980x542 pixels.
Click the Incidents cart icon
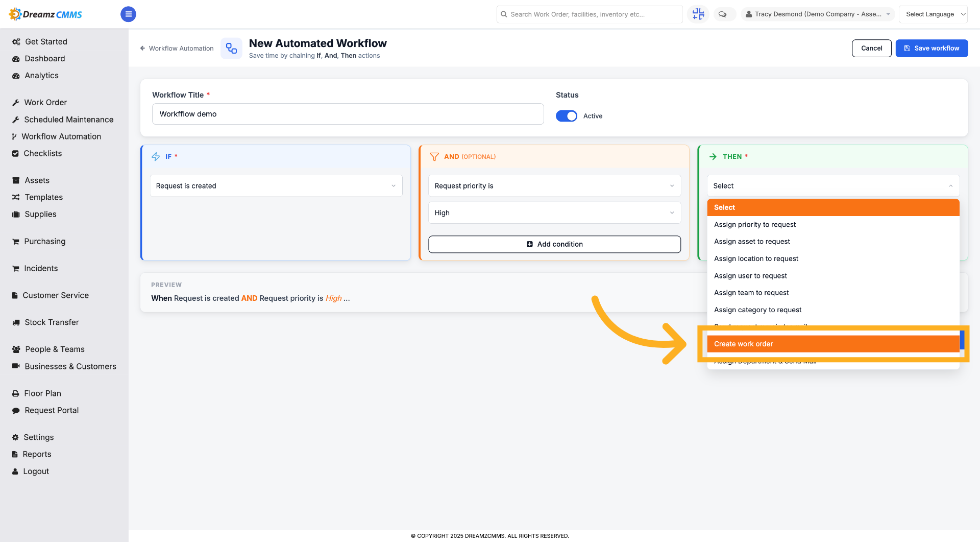coord(16,269)
